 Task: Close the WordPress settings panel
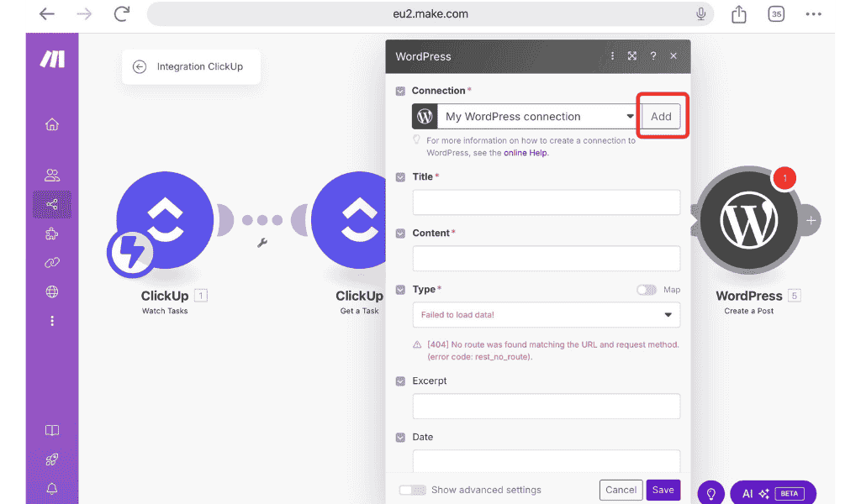[x=673, y=56]
